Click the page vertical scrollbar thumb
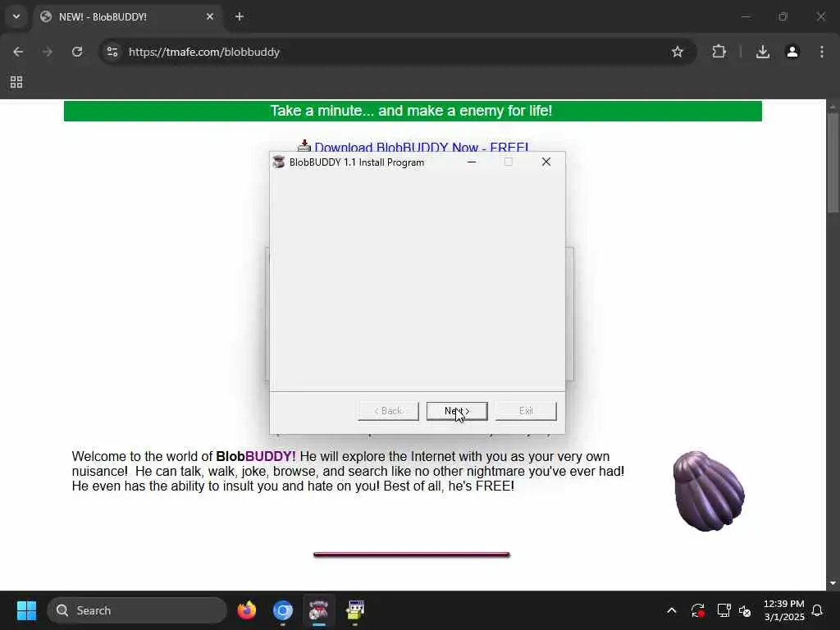The width and height of the screenshot is (840, 630). click(x=833, y=162)
